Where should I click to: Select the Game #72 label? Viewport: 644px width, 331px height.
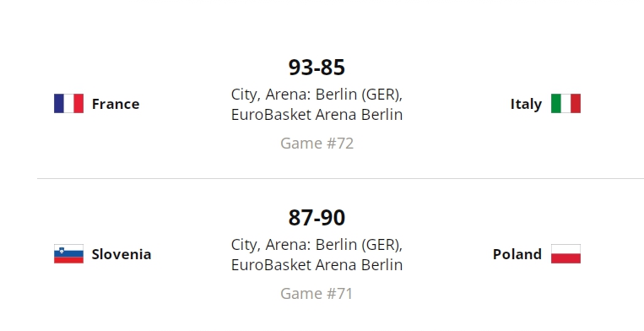click(x=317, y=144)
